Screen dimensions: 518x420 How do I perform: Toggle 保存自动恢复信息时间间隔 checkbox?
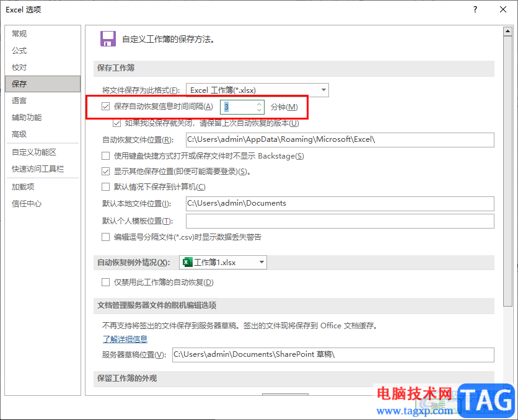click(106, 107)
